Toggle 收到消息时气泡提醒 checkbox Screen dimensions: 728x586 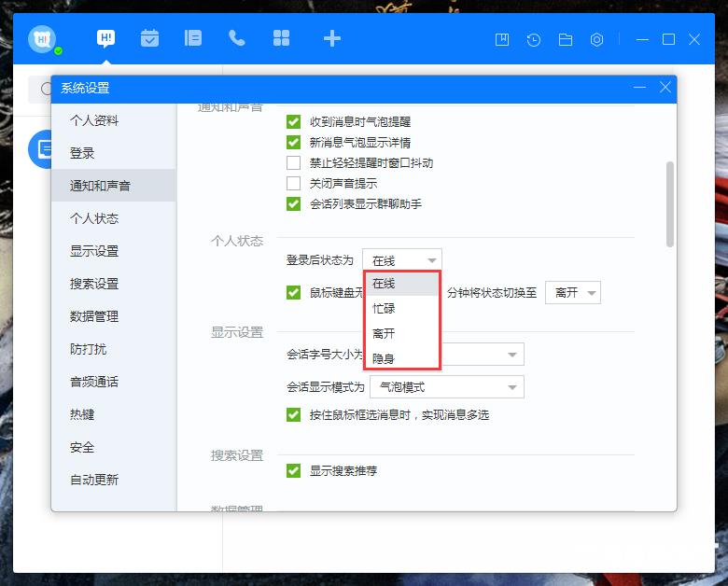coord(293,121)
